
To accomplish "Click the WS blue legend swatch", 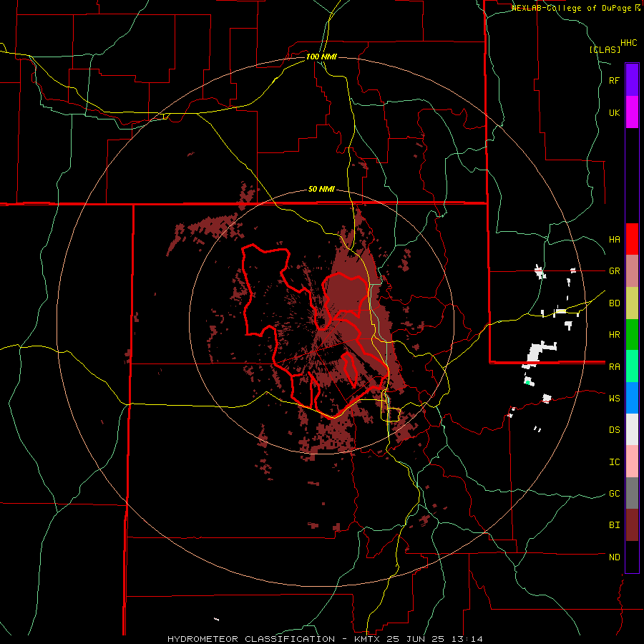I will pos(632,398).
